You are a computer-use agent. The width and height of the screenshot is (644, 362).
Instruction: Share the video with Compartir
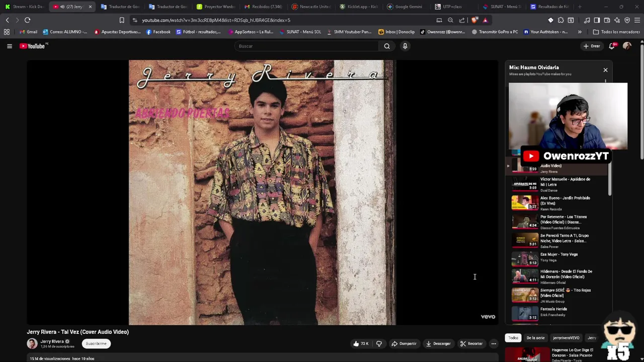pos(404,344)
